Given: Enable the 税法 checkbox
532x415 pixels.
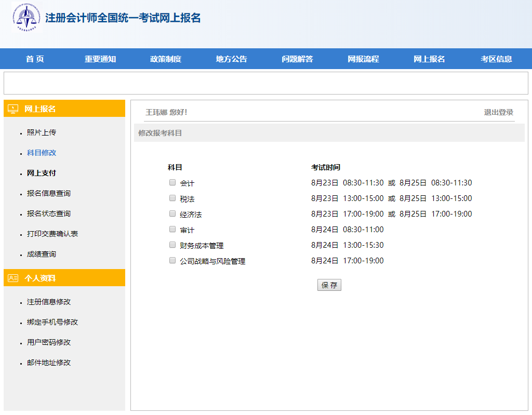Looking at the screenshot, I should coord(172,198).
